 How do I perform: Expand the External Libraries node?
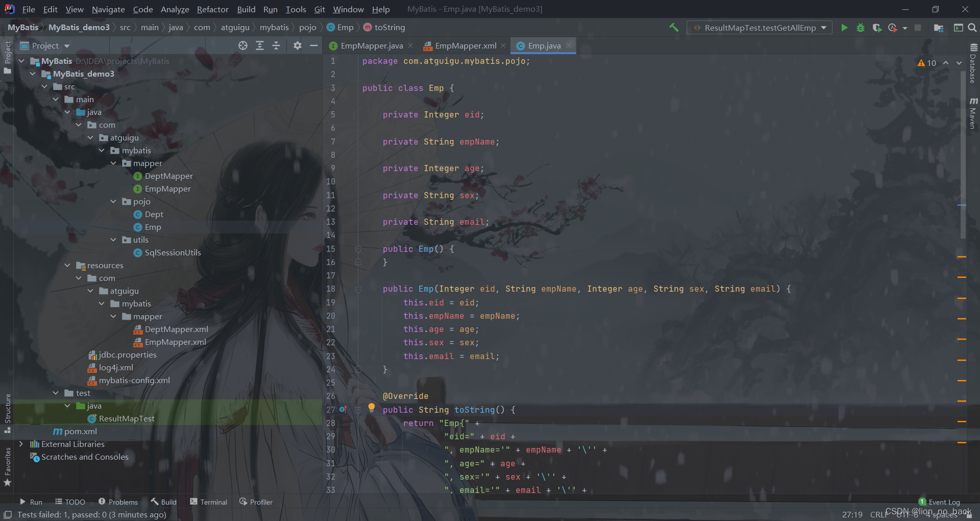coord(21,444)
